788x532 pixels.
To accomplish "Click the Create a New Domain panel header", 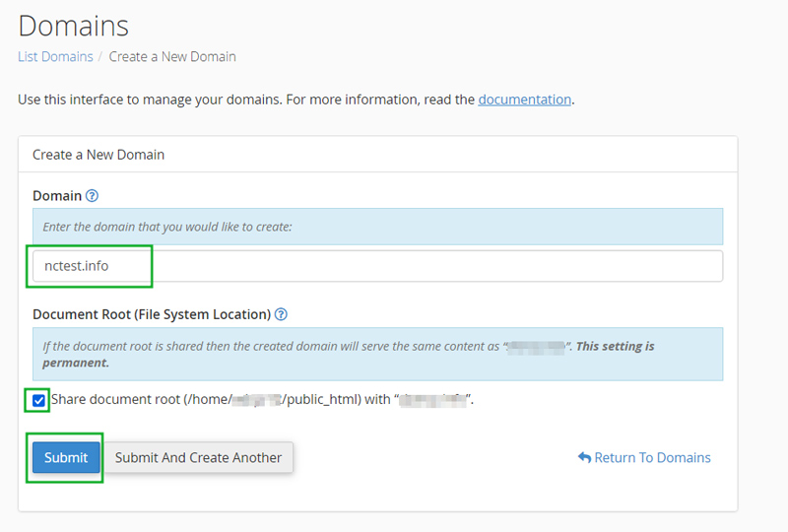I will (x=98, y=155).
